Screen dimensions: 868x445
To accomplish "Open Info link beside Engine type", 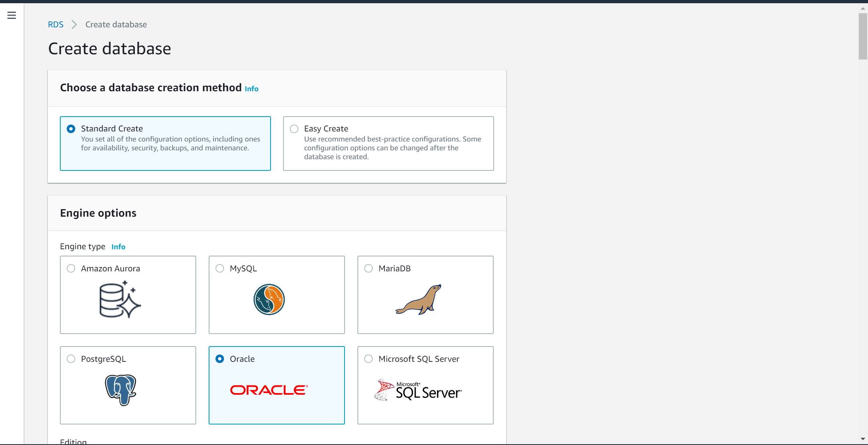I will click(118, 247).
